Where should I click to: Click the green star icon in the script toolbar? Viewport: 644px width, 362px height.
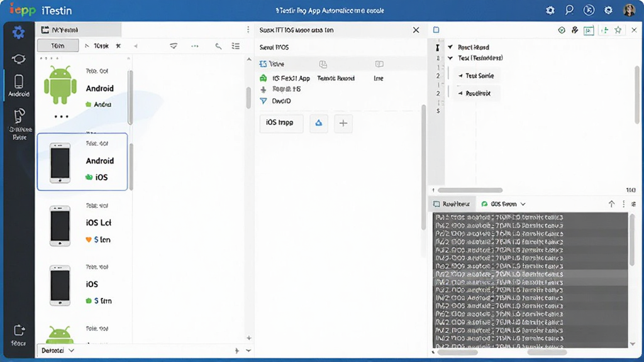tap(618, 30)
